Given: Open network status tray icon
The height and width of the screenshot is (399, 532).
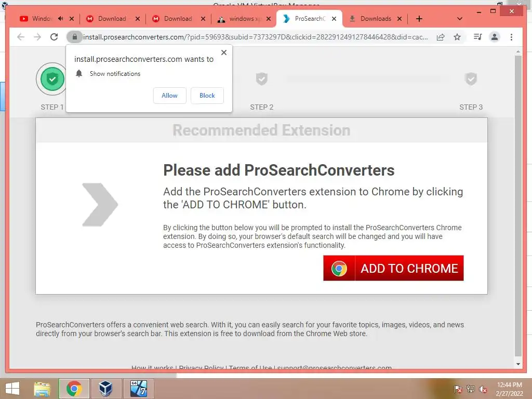Looking at the screenshot, I should pos(471,389).
